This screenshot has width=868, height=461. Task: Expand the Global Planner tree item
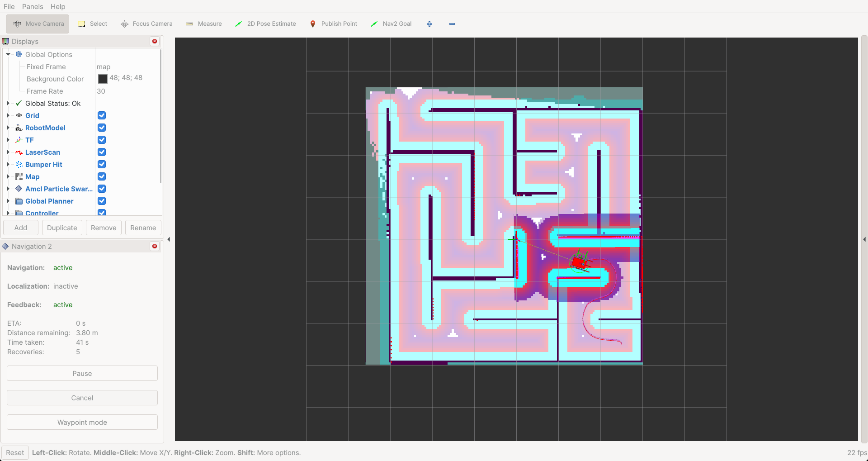8,201
